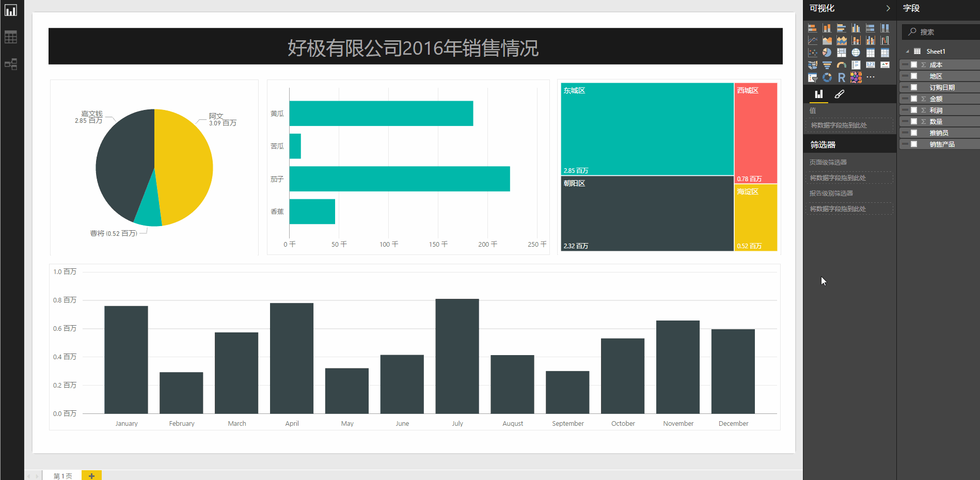Check the 金额 field checkbox
The width and height of the screenshot is (980, 480).
[x=913, y=99]
